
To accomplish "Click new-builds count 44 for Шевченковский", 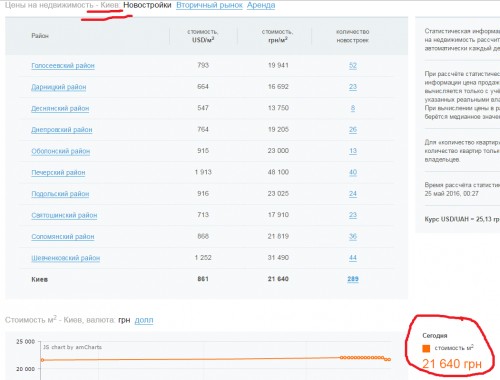I will 353,258.
